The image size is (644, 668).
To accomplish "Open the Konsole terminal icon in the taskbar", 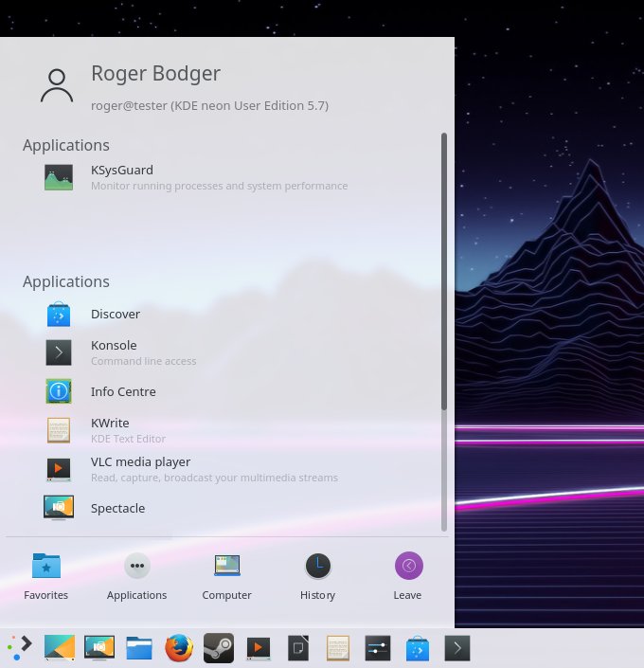I will coord(457,648).
